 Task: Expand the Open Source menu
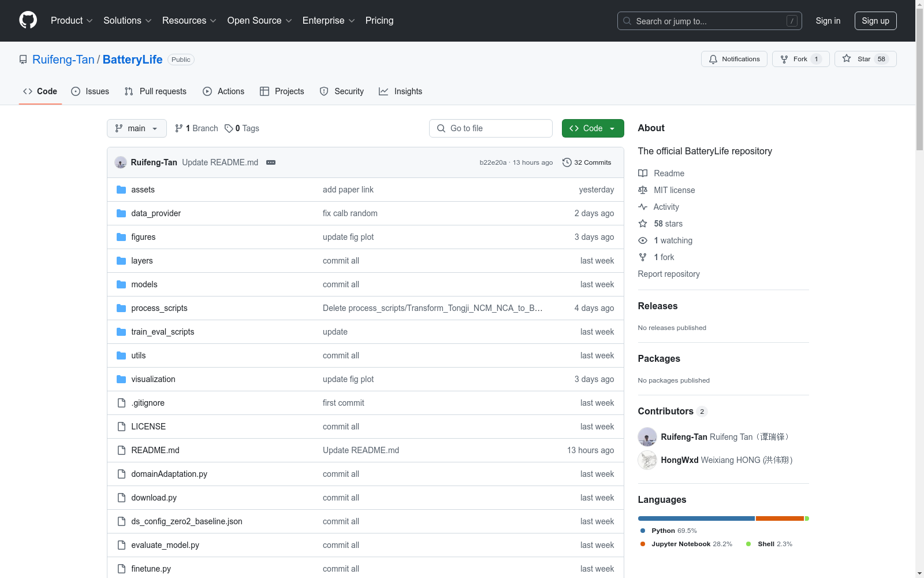(x=260, y=20)
